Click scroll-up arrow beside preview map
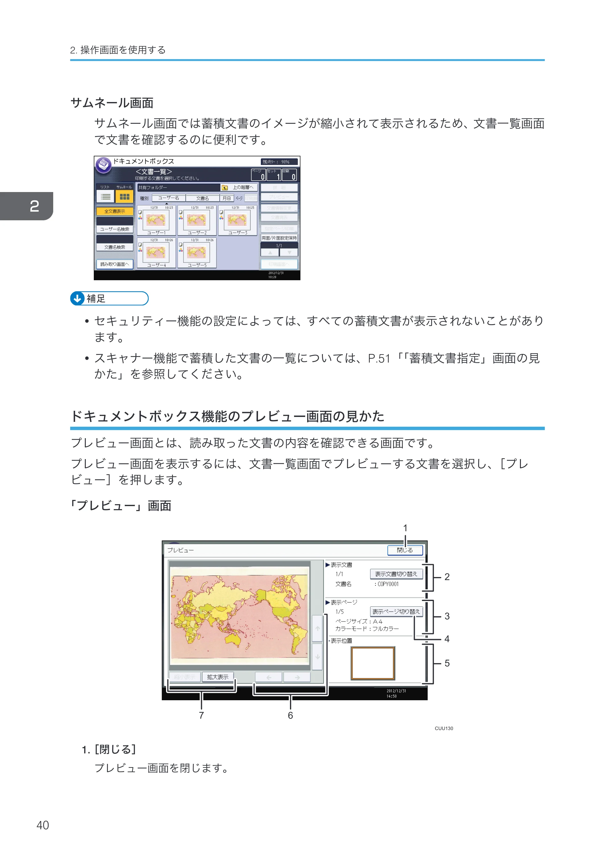 click(x=317, y=628)
